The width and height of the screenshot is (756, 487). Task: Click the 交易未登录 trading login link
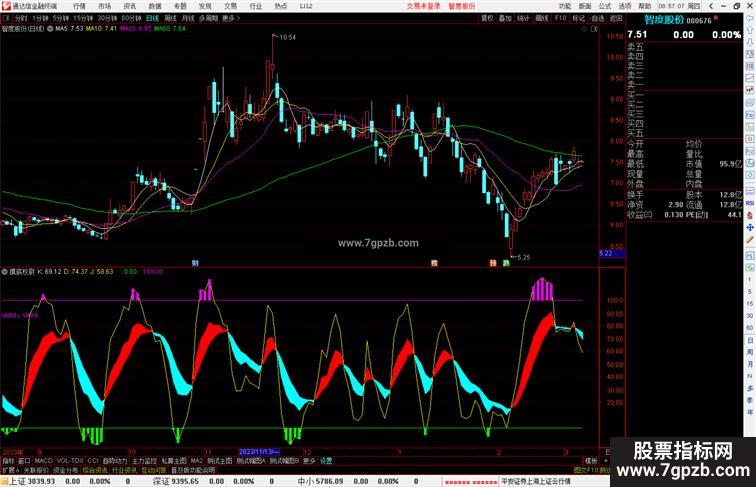tap(423, 6)
